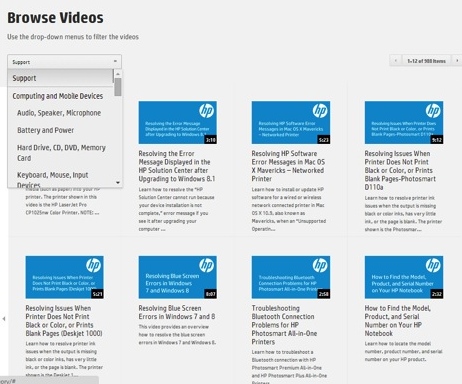Click drop-down list scroll down arrow
This screenshot has width=462, height=384.
pyautogui.click(x=118, y=182)
